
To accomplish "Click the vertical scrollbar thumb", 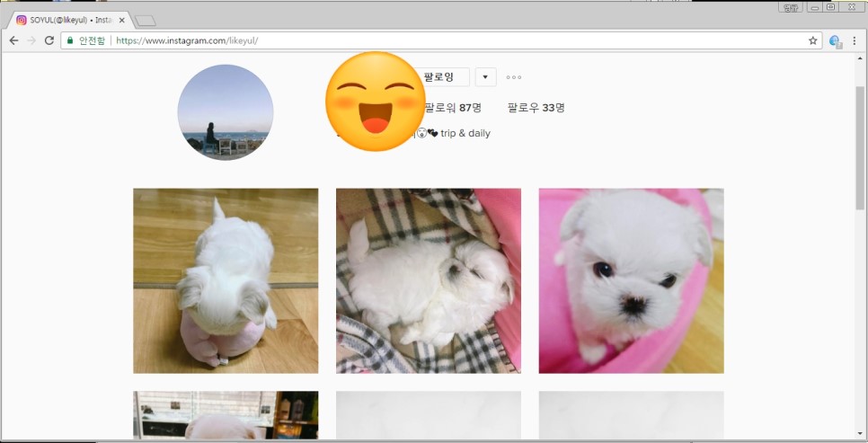I will pos(860,147).
